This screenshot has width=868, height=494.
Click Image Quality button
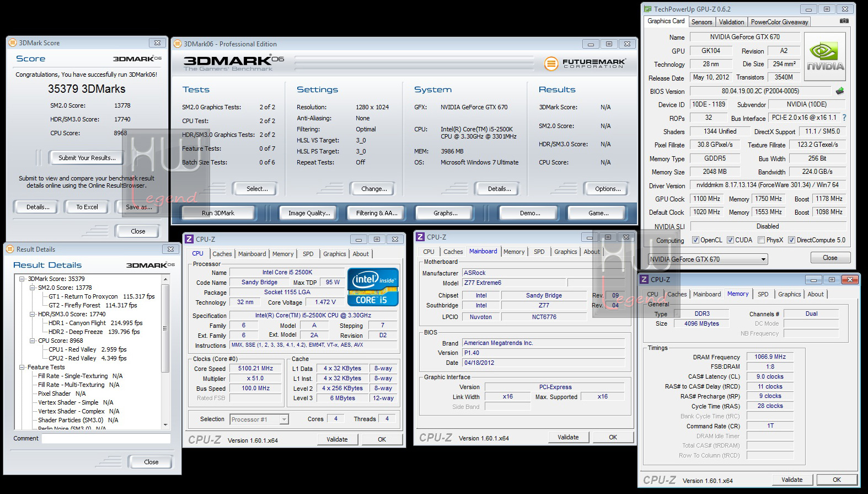(x=309, y=213)
